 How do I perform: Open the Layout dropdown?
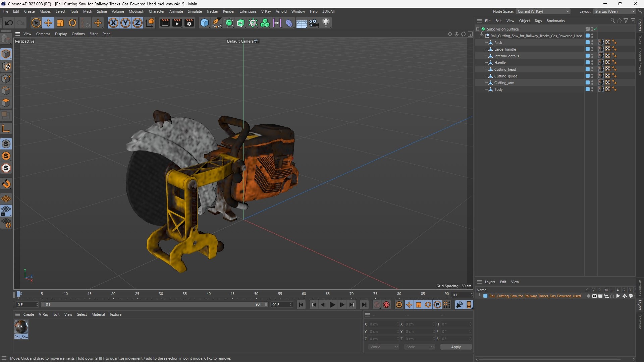pyautogui.click(x=614, y=11)
